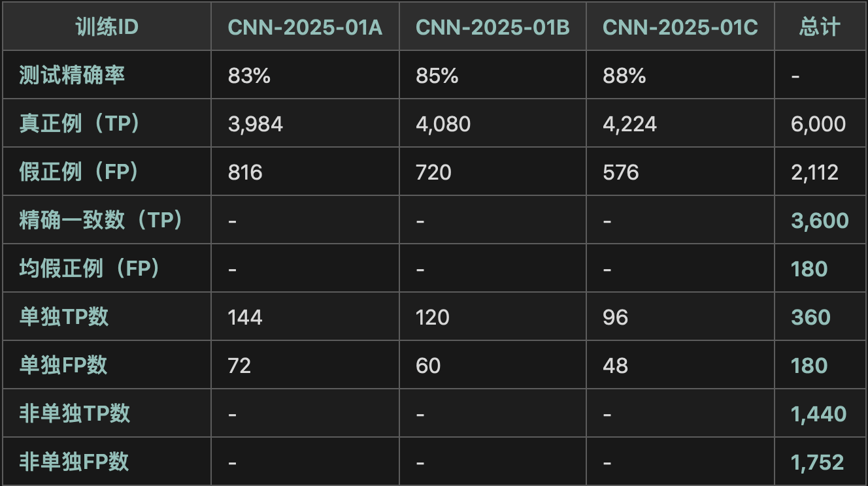Select the 2,112 total FP cell
Screen dimensions: 868x486
[814, 172]
